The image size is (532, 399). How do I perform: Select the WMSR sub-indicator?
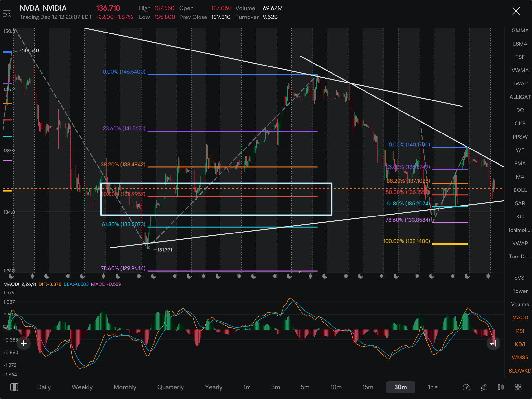[520, 358]
